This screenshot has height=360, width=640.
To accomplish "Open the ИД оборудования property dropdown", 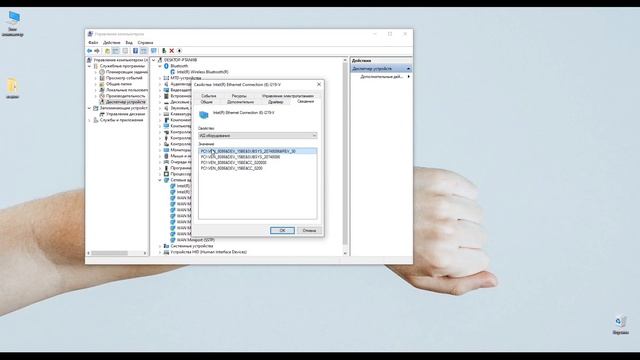I will 258,136.
